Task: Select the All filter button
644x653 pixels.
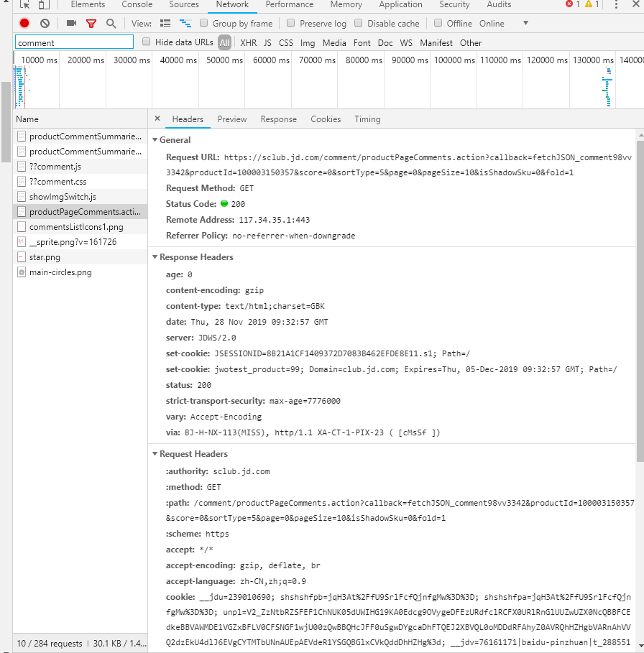Action: [224, 42]
